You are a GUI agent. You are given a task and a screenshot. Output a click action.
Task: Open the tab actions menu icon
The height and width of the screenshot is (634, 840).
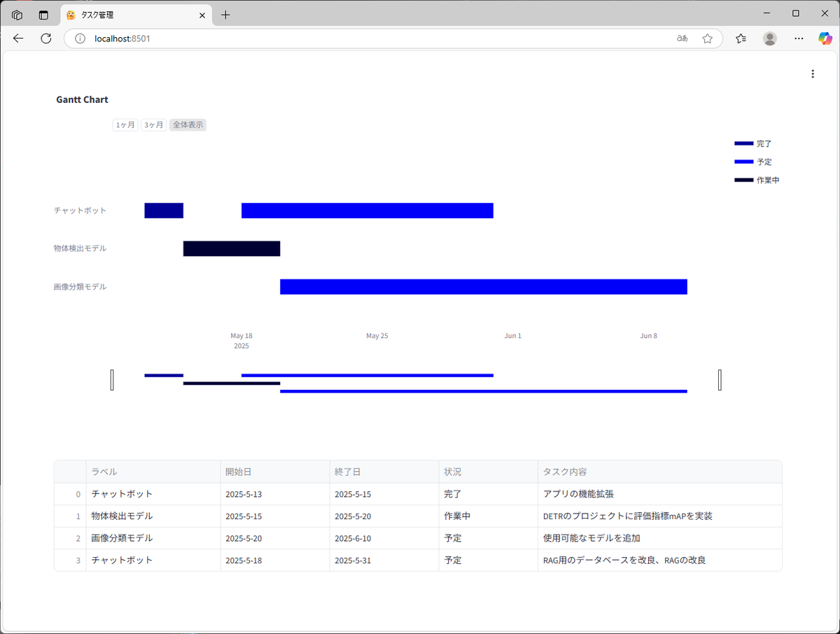43,15
